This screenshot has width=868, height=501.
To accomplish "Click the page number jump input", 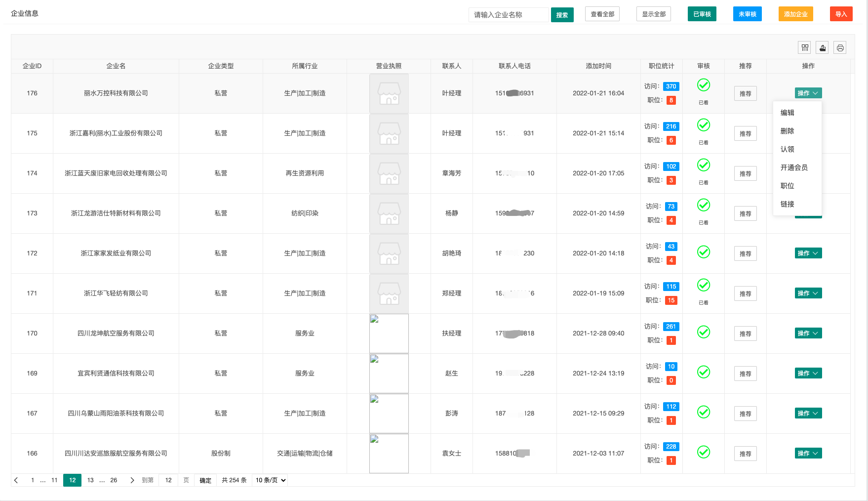I will click(168, 480).
